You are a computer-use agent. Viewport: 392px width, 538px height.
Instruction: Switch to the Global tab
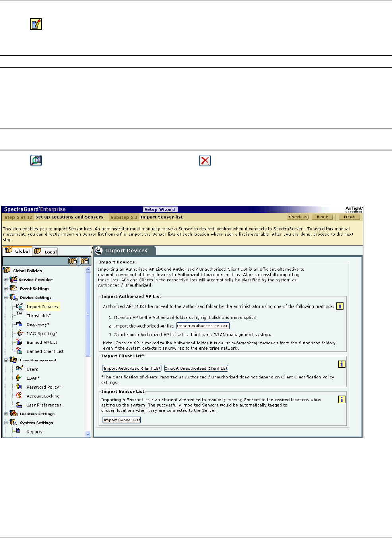(x=17, y=251)
